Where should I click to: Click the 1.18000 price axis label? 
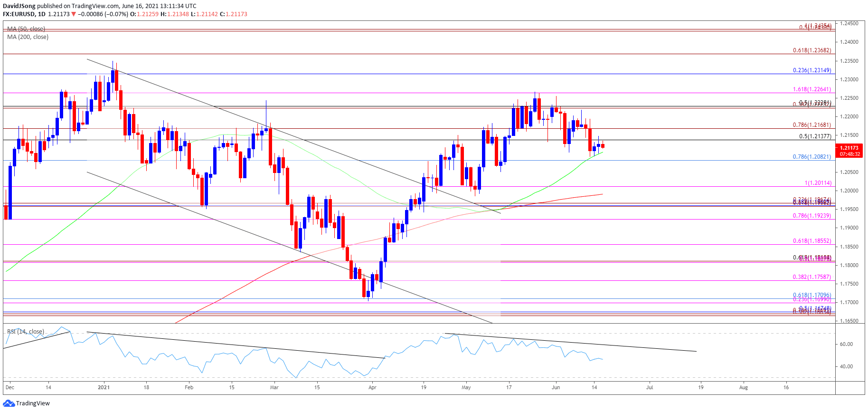point(849,265)
